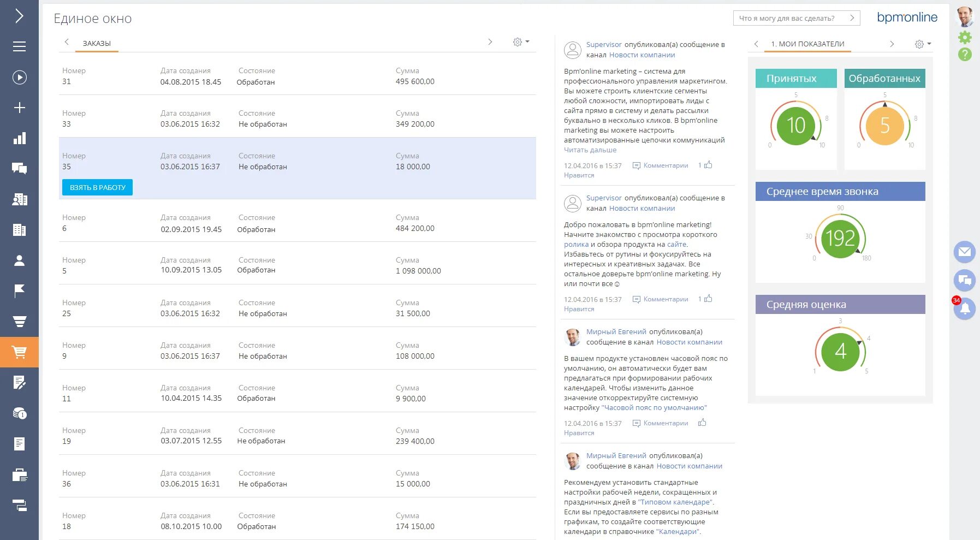Open the Мои показатели gear dropdown
980x540 pixels.
923,44
